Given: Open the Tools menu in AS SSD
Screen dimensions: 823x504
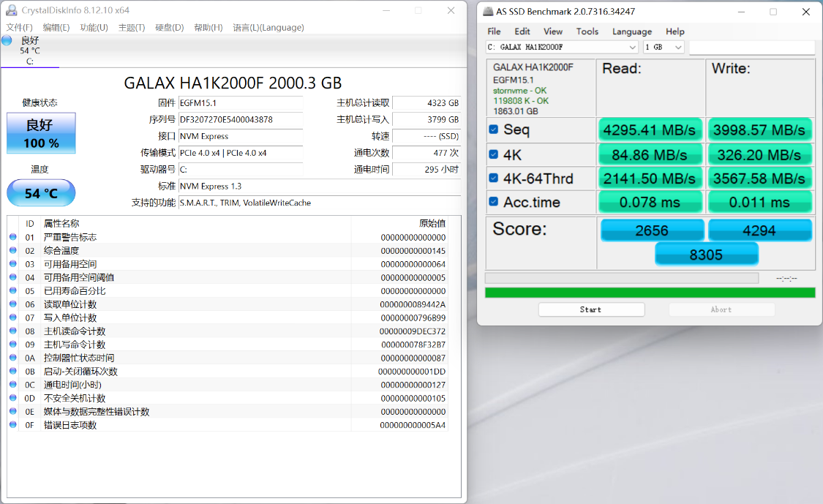Looking at the screenshot, I should pos(587,31).
